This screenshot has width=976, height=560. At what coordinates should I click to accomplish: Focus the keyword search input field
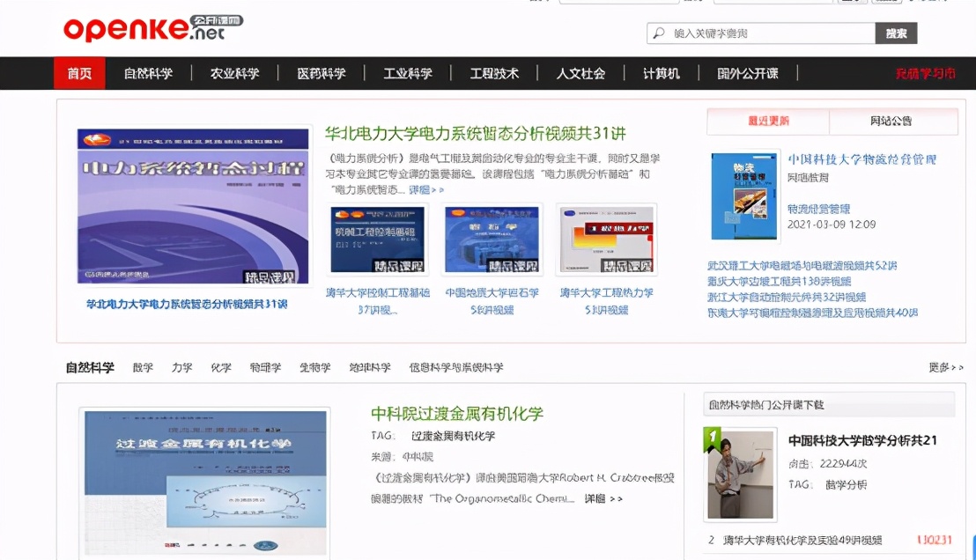pos(761,33)
